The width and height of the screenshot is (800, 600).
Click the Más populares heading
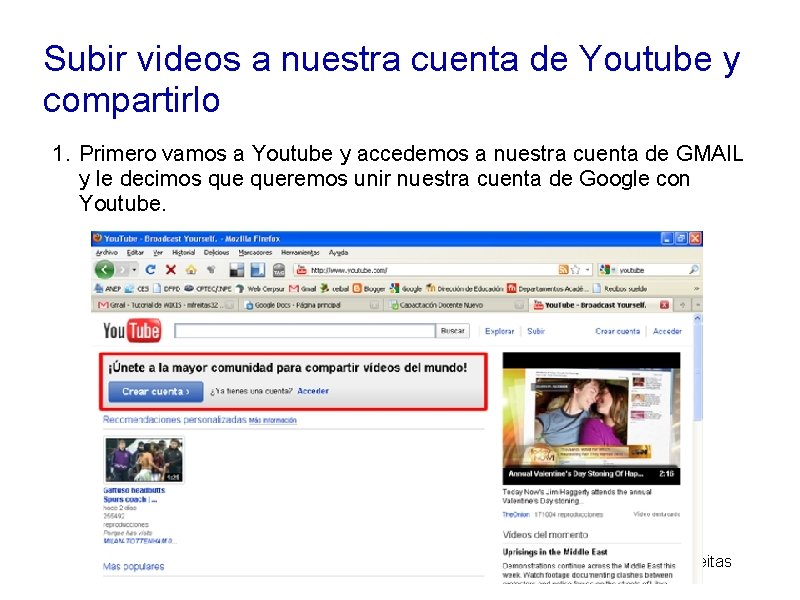click(x=134, y=566)
